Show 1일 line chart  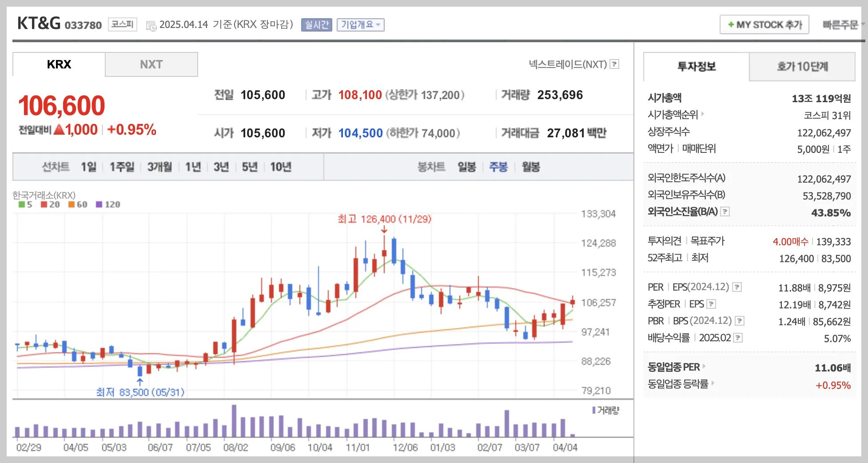(x=88, y=167)
